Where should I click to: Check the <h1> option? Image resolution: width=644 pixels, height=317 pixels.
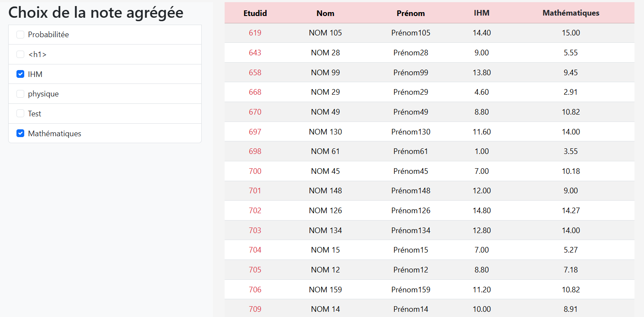coord(20,54)
